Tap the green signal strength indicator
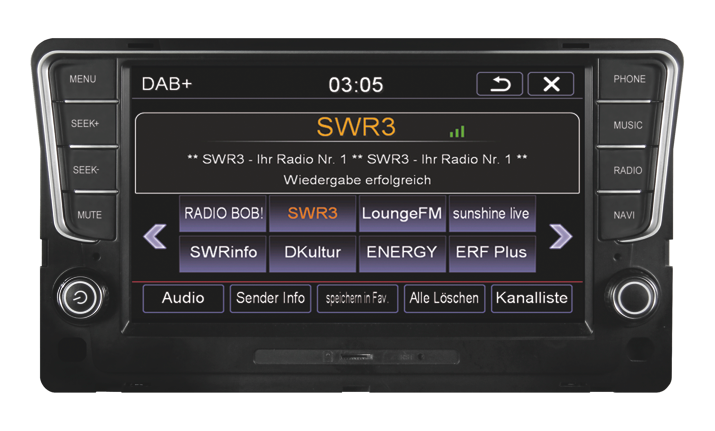 [x=457, y=132]
